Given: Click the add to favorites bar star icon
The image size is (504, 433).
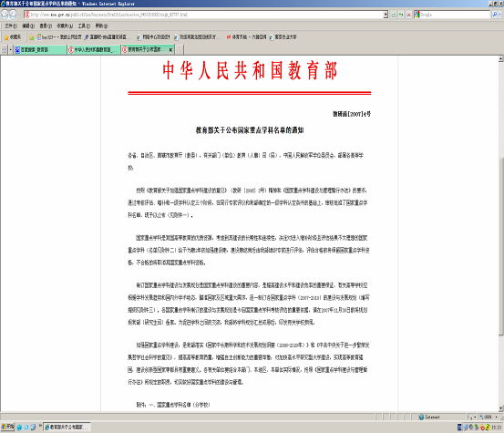Looking at the screenshot, I should click(31, 37).
